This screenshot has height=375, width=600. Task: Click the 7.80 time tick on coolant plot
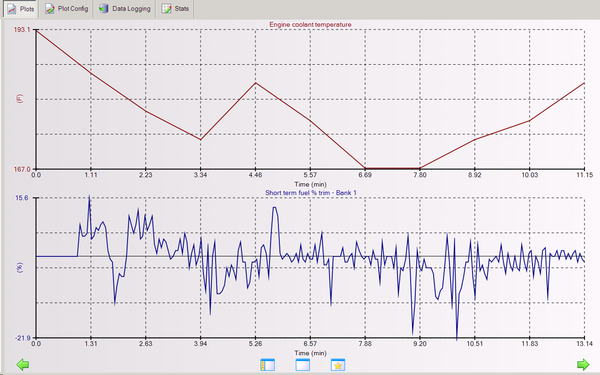coord(420,175)
